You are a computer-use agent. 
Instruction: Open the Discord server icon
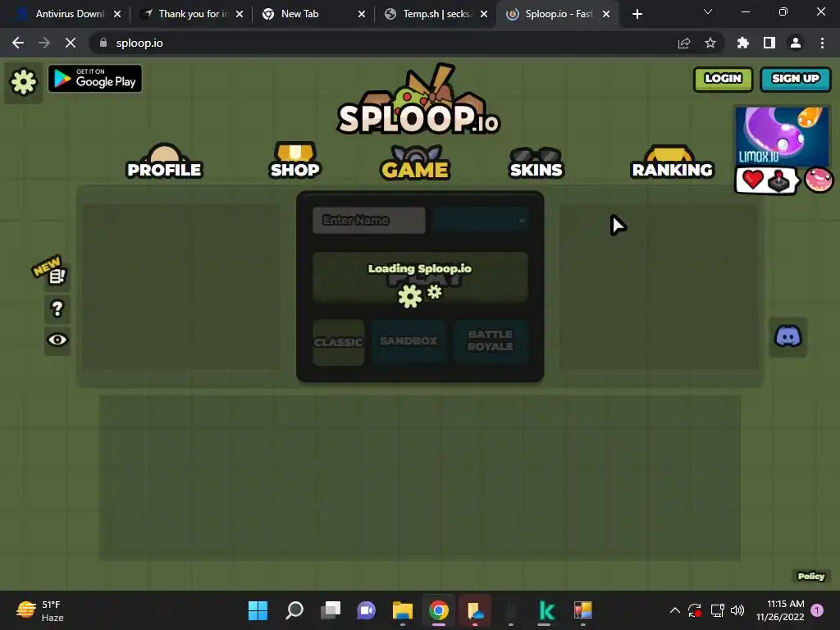tap(787, 337)
